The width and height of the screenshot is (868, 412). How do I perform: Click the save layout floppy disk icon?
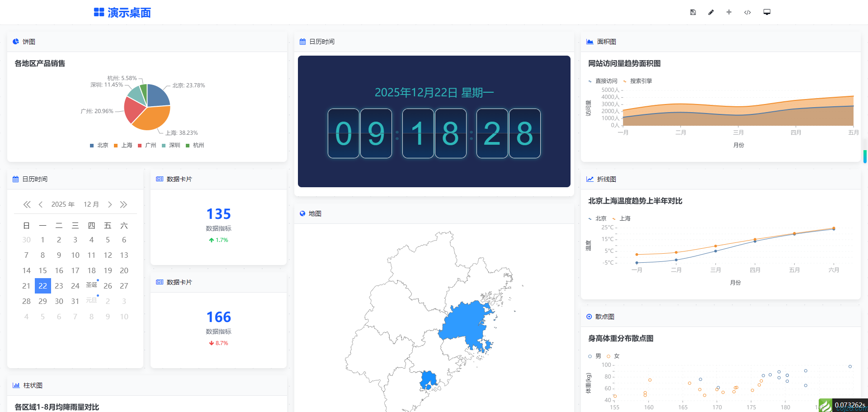coord(693,12)
